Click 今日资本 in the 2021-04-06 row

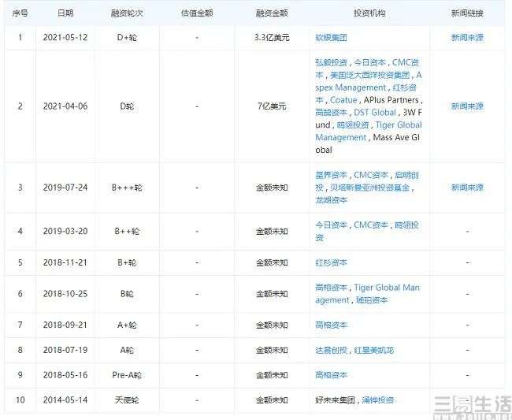[x=370, y=62]
